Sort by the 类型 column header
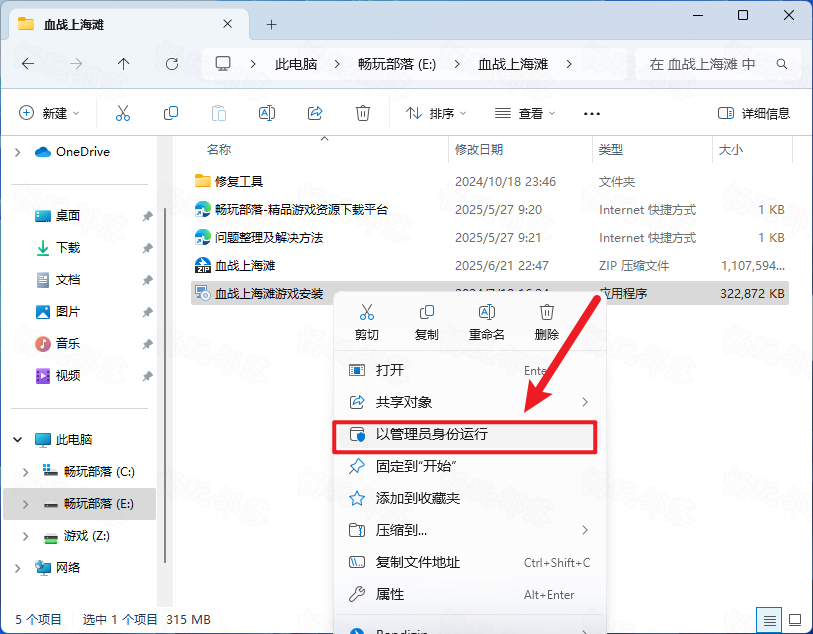 610,150
